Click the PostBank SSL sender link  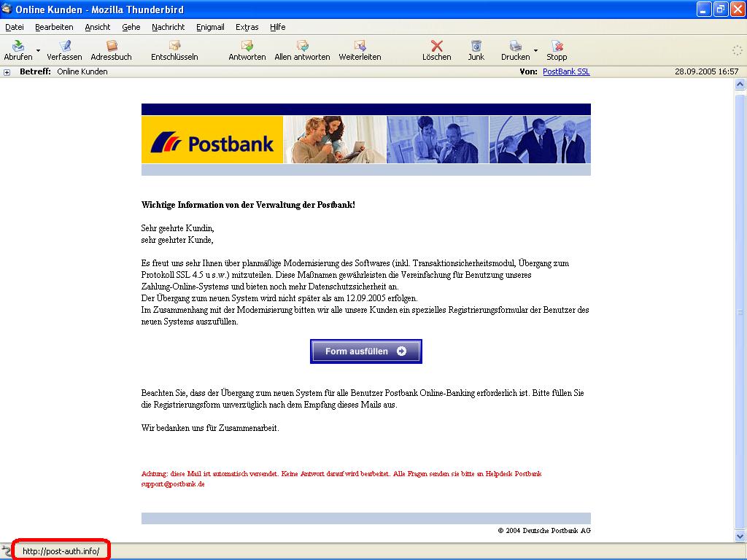[x=566, y=72]
